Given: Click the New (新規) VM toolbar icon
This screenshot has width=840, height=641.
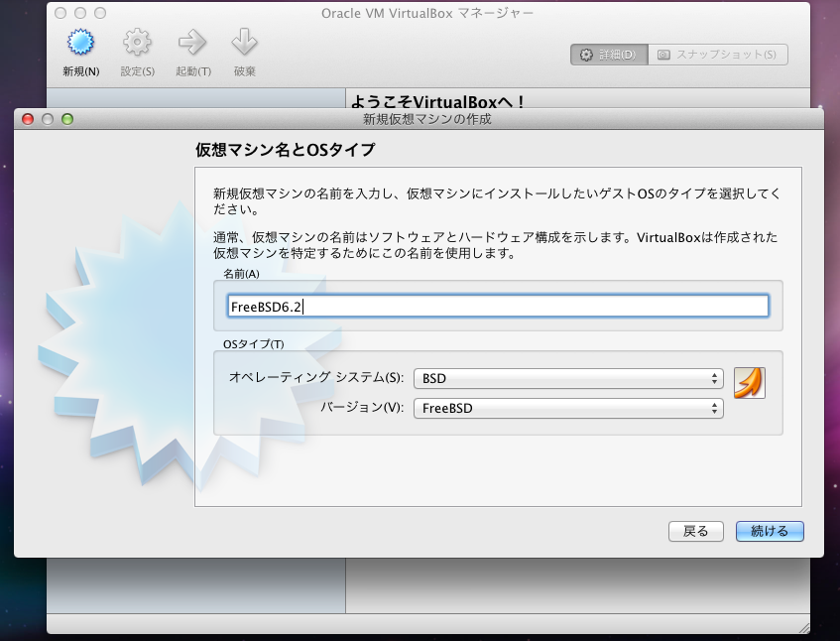Looking at the screenshot, I should click(x=80, y=43).
